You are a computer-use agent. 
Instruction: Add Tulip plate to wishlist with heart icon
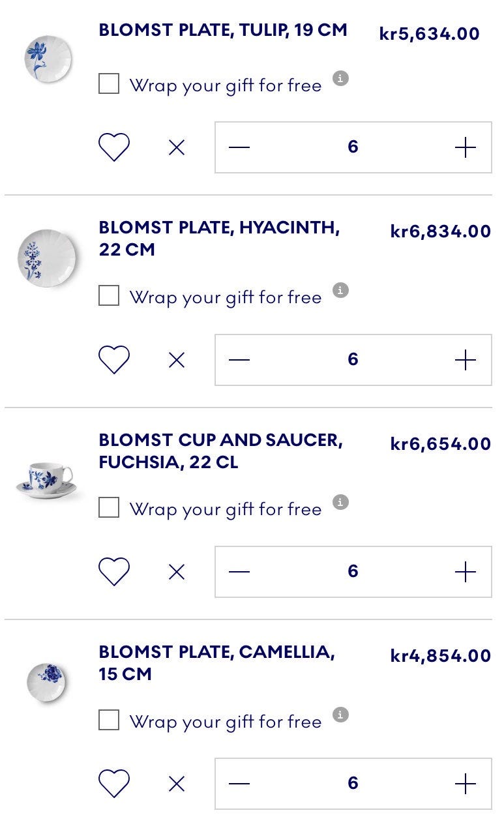click(x=114, y=147)
